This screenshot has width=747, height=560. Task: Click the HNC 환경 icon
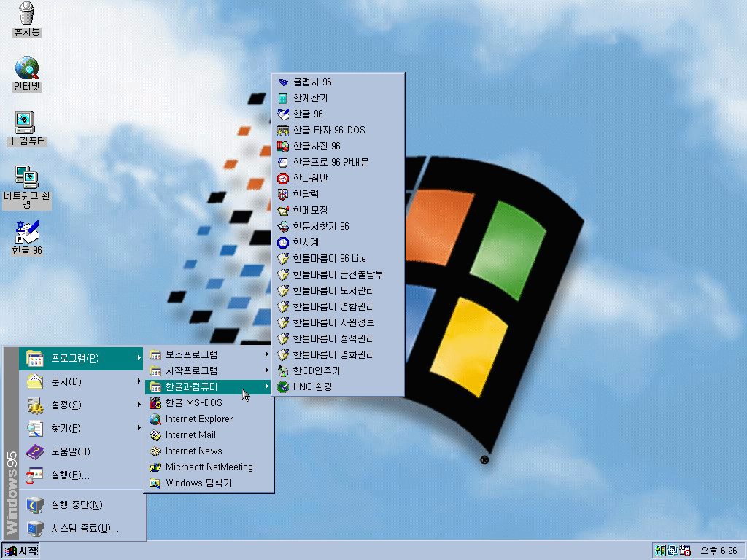[283, 387]
